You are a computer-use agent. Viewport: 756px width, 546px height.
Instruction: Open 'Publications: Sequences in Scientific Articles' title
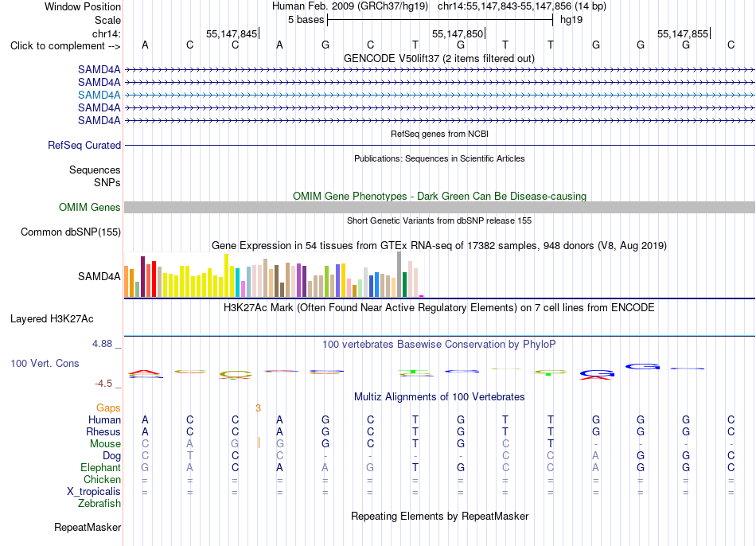[439, 158]
